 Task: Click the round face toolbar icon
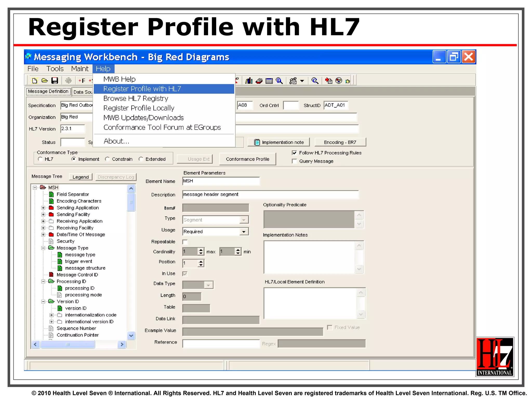point(339,81)
